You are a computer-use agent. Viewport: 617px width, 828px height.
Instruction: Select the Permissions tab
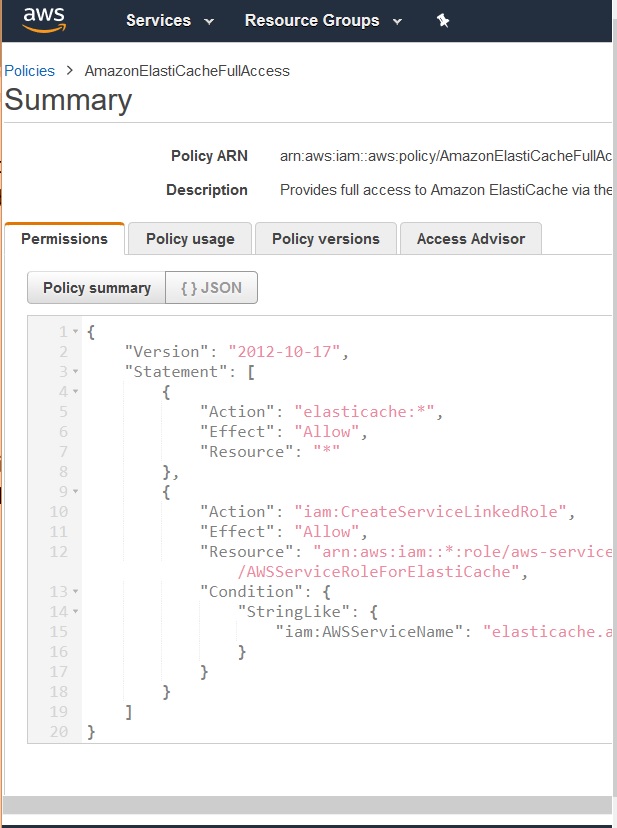coord(64,239)
